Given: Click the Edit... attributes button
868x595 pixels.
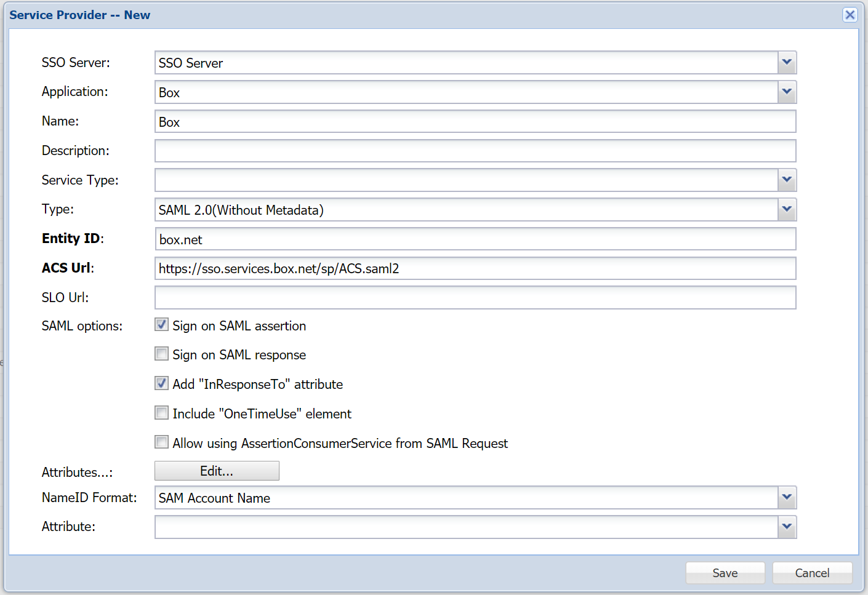Looking at the screenshot, I should [217, 471].
